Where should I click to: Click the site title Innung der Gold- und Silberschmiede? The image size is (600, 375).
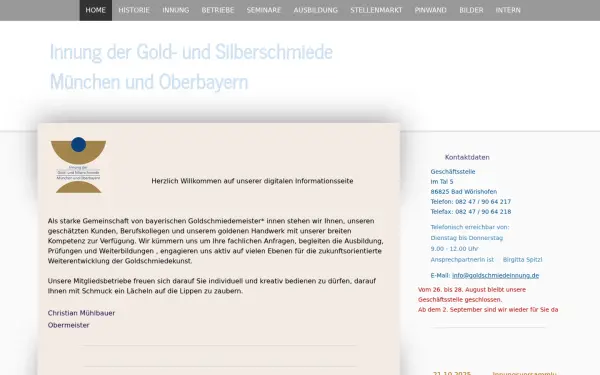[191, 52]
